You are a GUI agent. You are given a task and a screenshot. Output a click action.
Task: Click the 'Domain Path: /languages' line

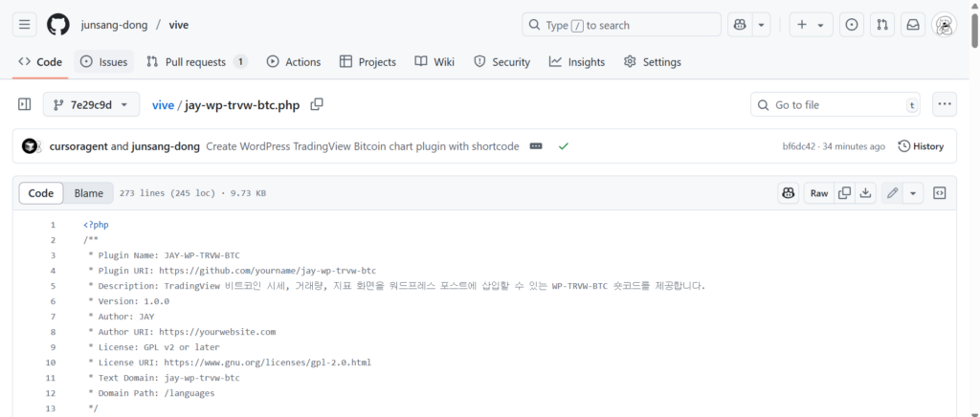point(151,393)
